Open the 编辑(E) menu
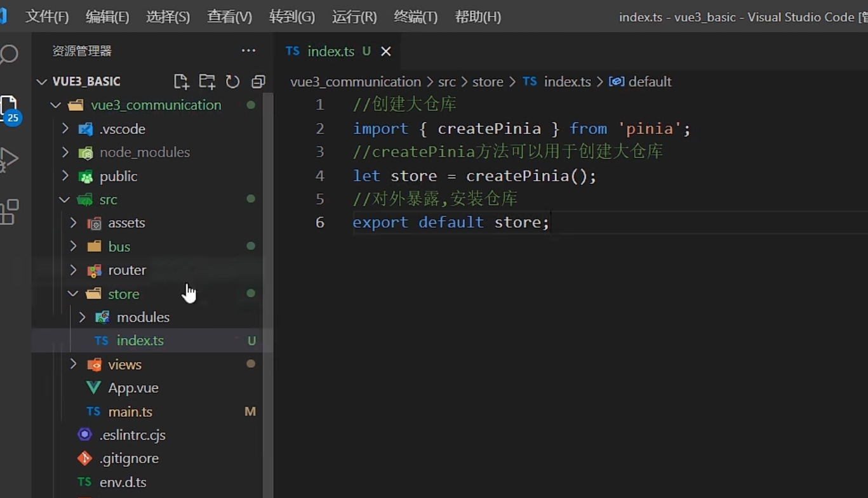868x498 pixels. tap(107, 16)
